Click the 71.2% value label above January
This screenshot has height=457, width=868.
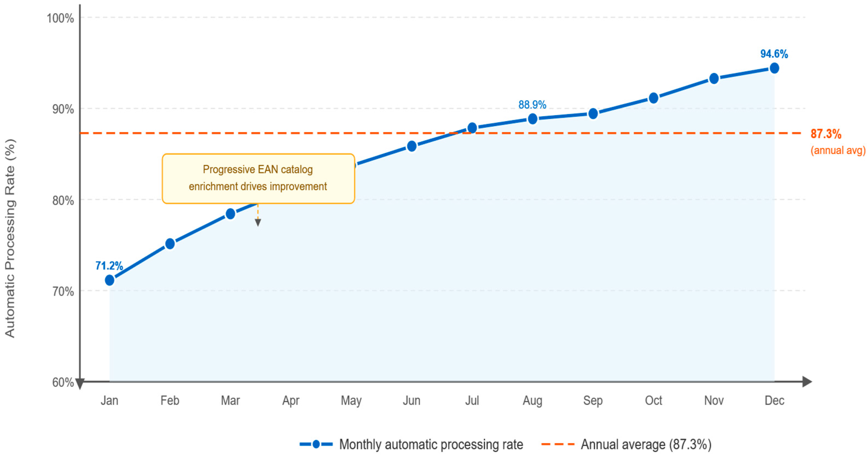click(x=109, y=266)
